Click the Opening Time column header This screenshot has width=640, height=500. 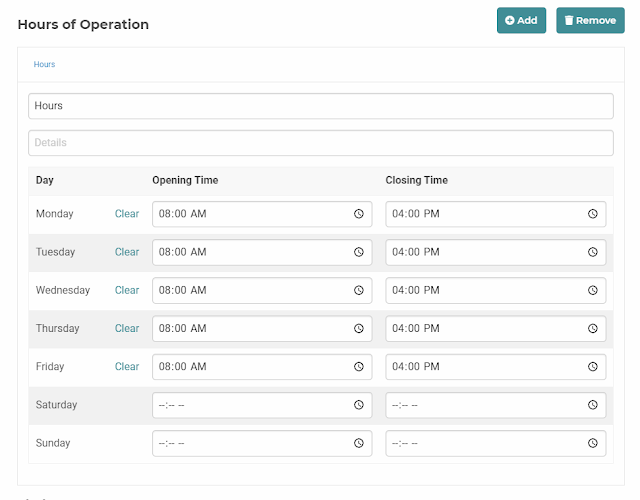click(x=185, y=180)
